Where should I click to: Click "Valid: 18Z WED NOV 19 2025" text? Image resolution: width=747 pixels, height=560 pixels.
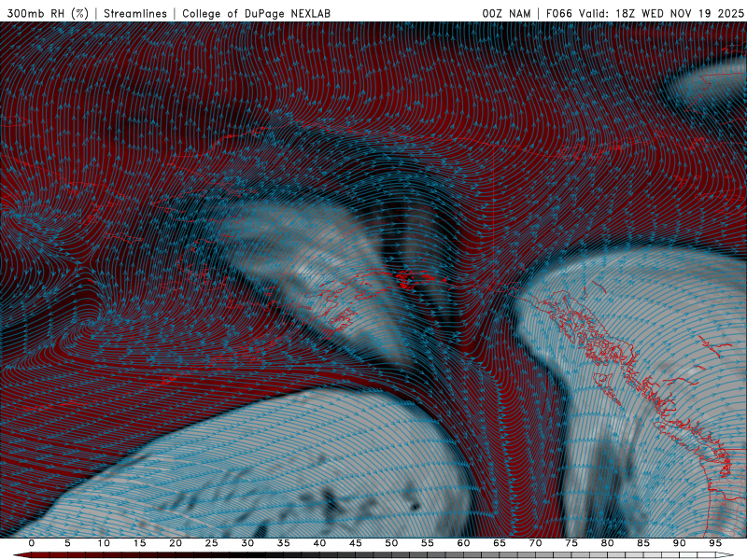[661, 13]
